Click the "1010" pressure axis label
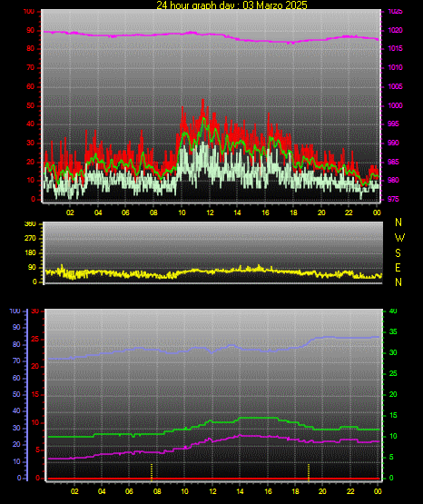This screenshot has height=504, width=423. point(396,67)
